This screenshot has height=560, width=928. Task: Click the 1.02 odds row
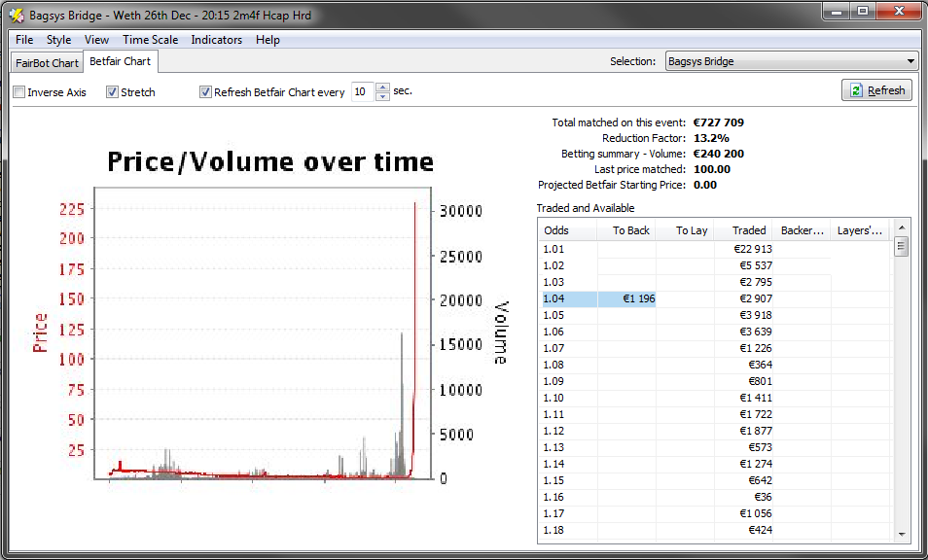click(x=714, y=265)
